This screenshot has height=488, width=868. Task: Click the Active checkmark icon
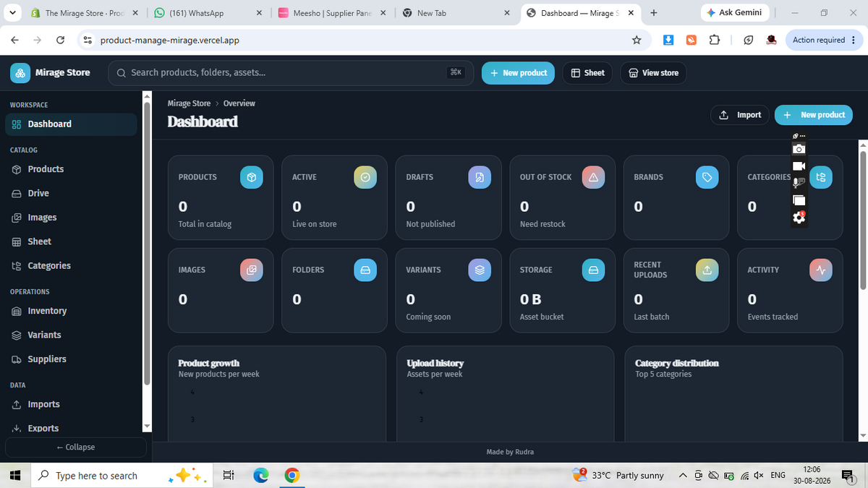[365, 177]
